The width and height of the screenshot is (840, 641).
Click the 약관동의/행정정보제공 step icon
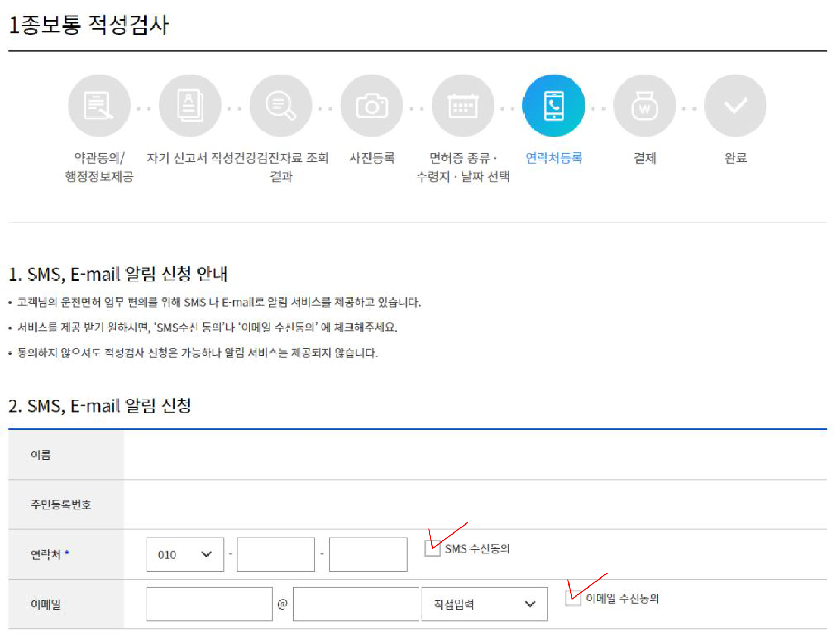pos(99,106)
